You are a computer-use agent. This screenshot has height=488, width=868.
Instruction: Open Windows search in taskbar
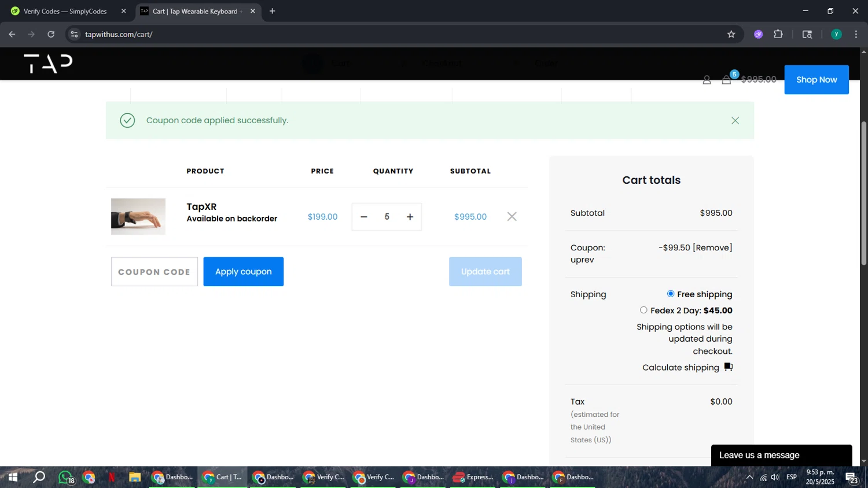coord(39,478)
